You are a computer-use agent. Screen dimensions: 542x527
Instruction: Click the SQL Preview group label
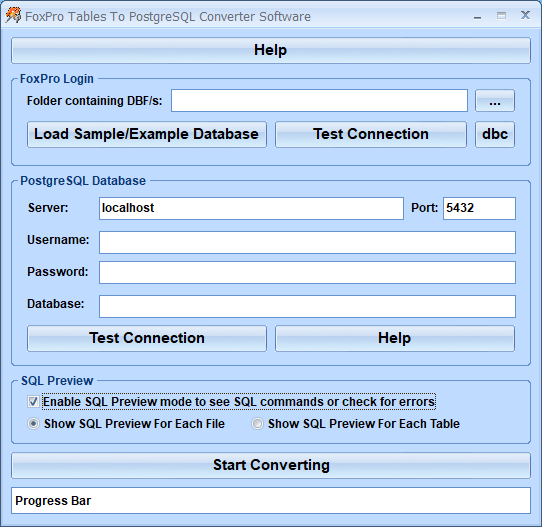[57, 381]
